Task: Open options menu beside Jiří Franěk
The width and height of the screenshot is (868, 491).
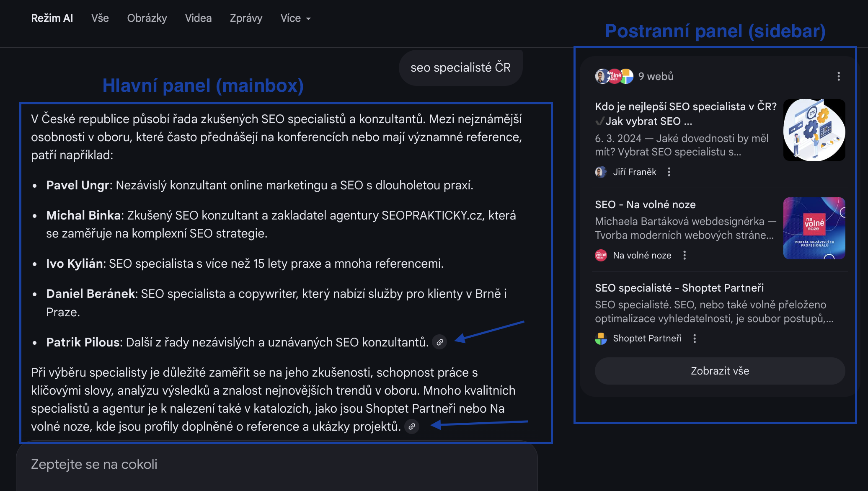Action: coord(669,172)
